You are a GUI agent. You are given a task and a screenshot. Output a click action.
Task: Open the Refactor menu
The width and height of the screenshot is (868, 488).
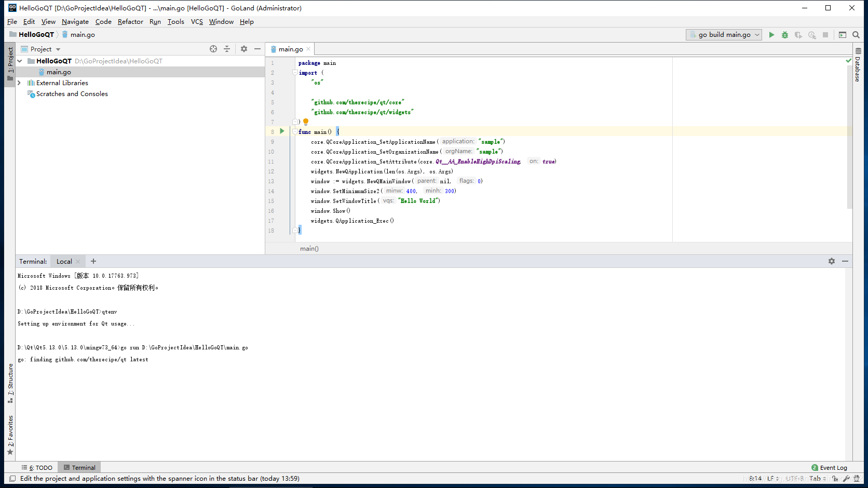[130, 22]
